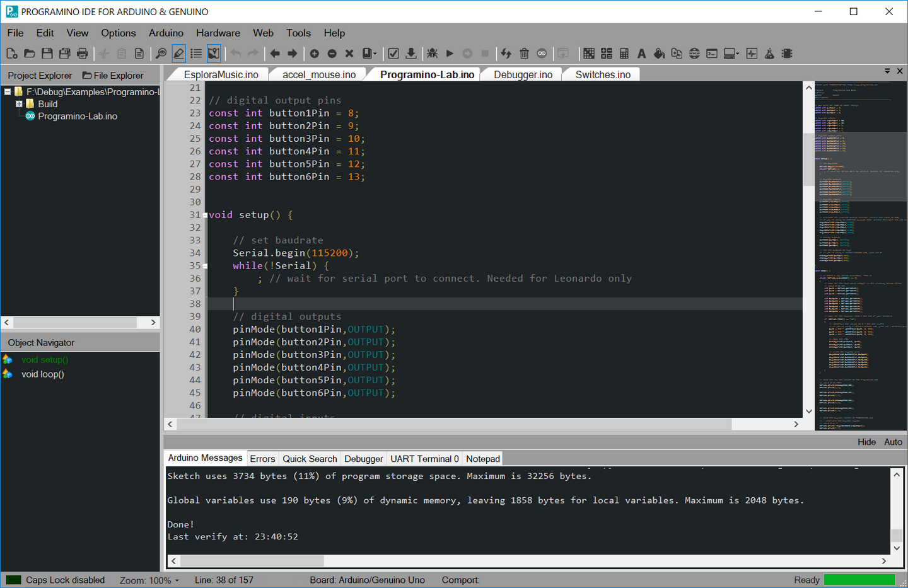
Task: Verify the sketch with the checkmark icon
Action: 393,54
